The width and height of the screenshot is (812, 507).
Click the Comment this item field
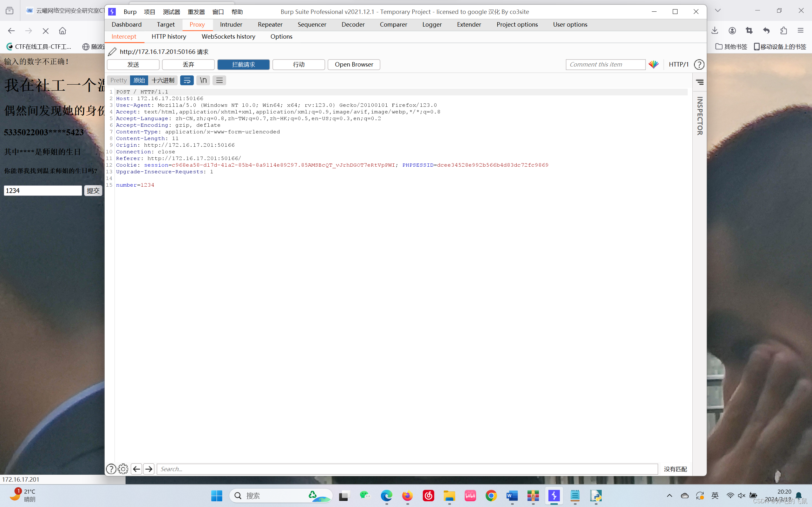(605, 64)
